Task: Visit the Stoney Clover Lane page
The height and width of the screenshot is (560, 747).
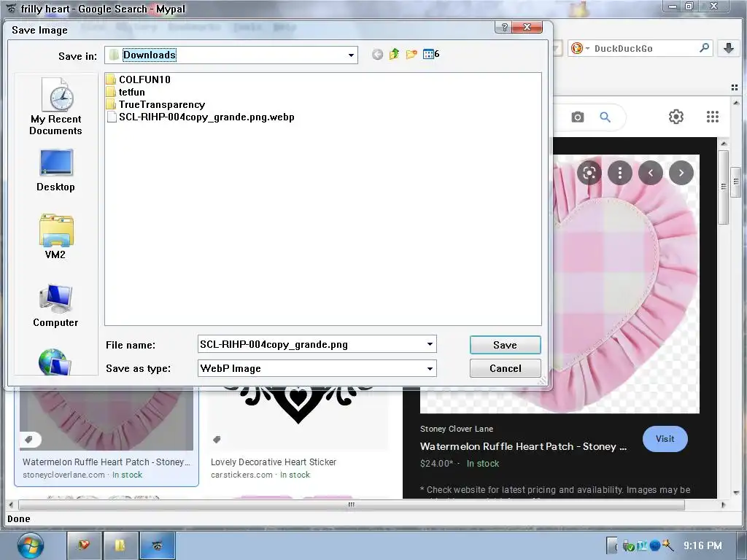Action: pos(665,438)
